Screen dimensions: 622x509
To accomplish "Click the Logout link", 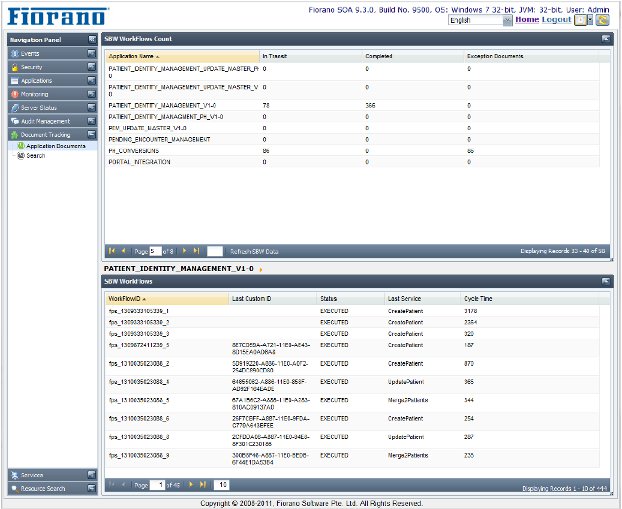I will [557, 19].
